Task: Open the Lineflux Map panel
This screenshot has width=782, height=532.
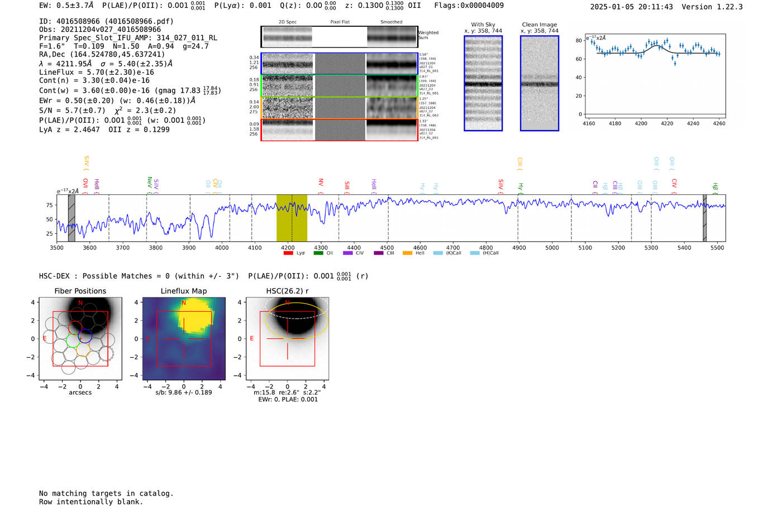Action: 184,339
